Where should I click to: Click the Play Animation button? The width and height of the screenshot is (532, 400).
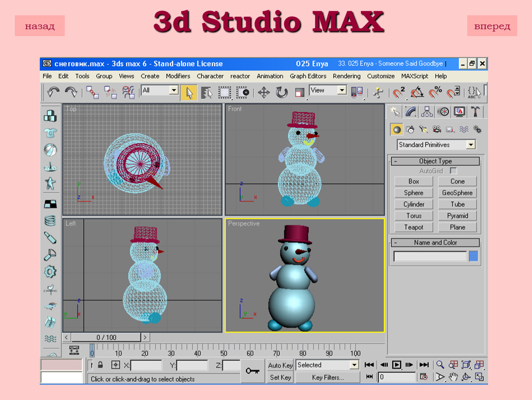(396, 365)
